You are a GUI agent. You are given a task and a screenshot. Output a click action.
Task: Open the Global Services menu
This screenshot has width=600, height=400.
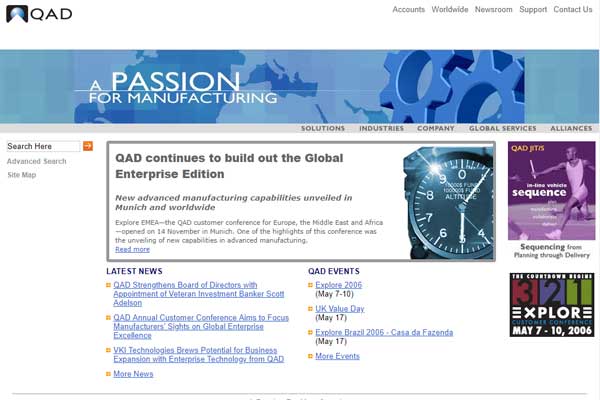tap(502, 128)
